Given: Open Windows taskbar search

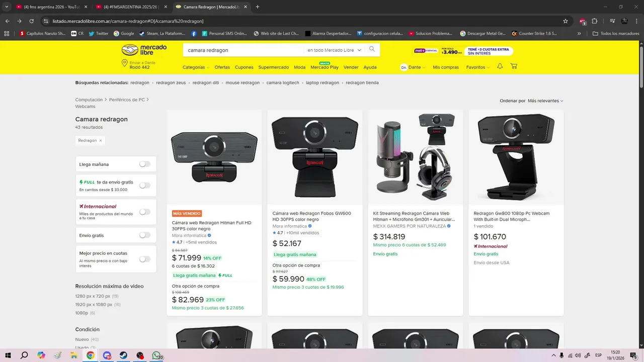Looking at the screenshot, I should click(x=24, y=355).
